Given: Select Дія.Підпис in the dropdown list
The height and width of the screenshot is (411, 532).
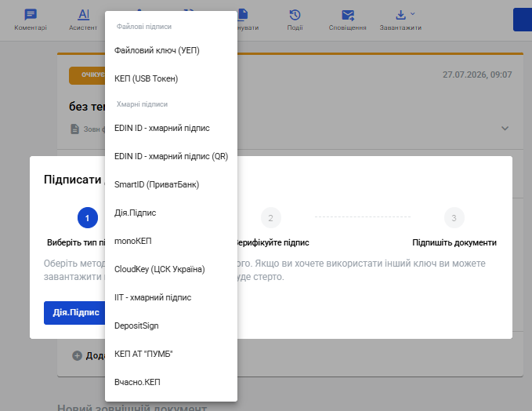Looking at the screenshot, I should click(171, 213).
